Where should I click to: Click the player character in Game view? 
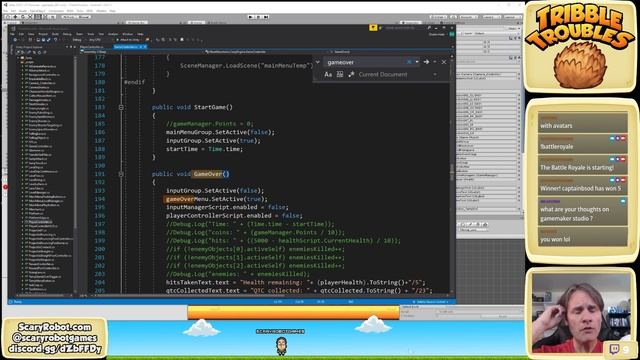pyautogui.click(x=281, y=346)
